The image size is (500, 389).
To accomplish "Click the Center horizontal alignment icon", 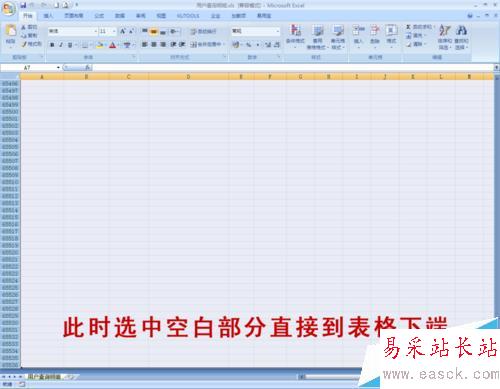I will [154, 44].
